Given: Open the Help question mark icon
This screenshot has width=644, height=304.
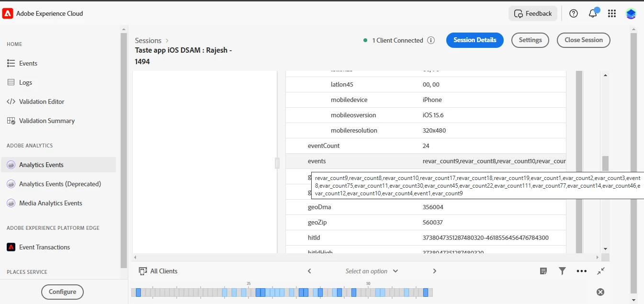Looking at the screenshot, I should click(x=574, y=13).
